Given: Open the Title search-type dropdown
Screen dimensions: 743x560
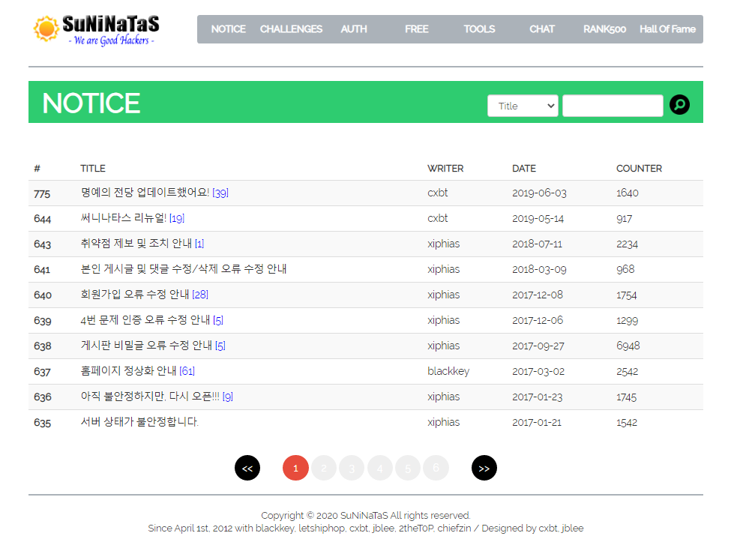Looking at the screenshot, I should 523,106.
